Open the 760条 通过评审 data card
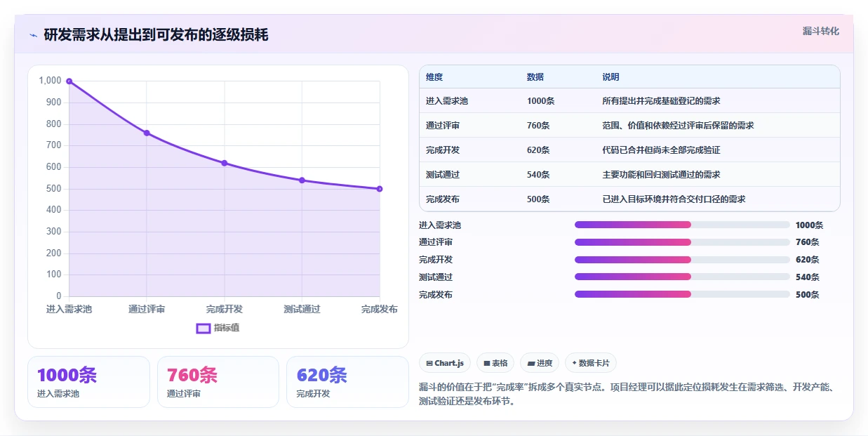Screen dimensions: 868x436 218,382
